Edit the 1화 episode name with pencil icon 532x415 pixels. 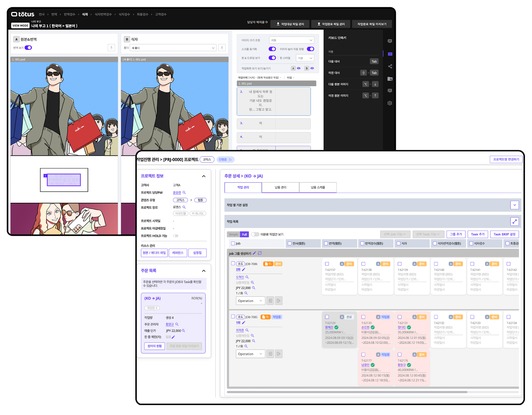coord(243,323)
